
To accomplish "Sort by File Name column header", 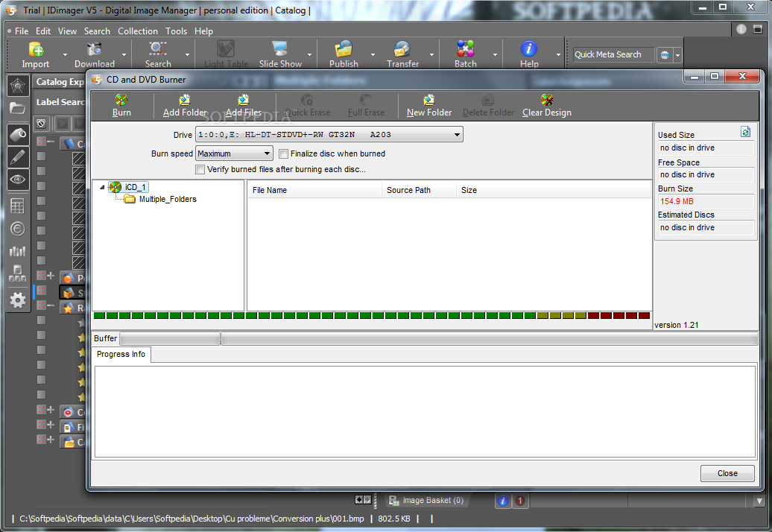I will pyautogui.click(x=314, y=190).
